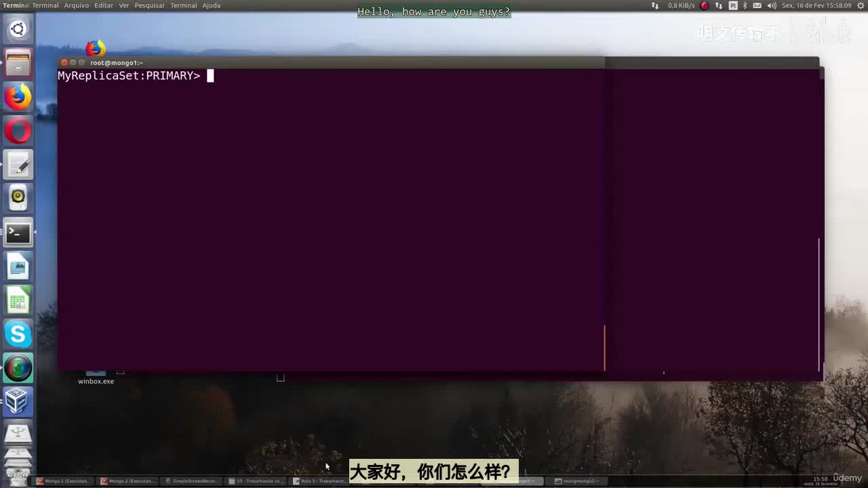Open the sound volume indicator
The width and height of the screenshot is (868, 488).
(771, 5)
